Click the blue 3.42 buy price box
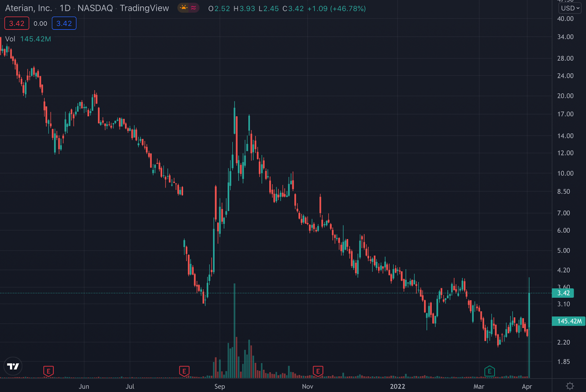The height and width of the screenshot is (392, 586). point(64,23)
